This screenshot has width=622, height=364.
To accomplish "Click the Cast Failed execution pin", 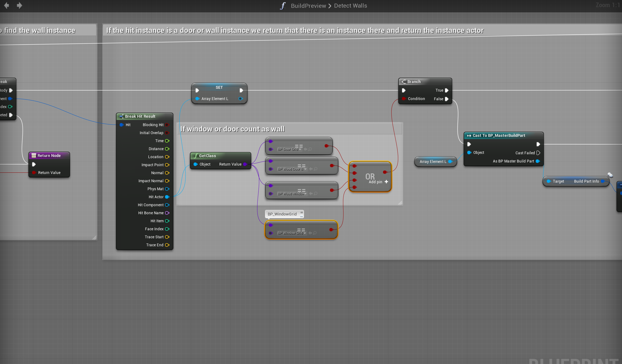I will pos(538,153).
